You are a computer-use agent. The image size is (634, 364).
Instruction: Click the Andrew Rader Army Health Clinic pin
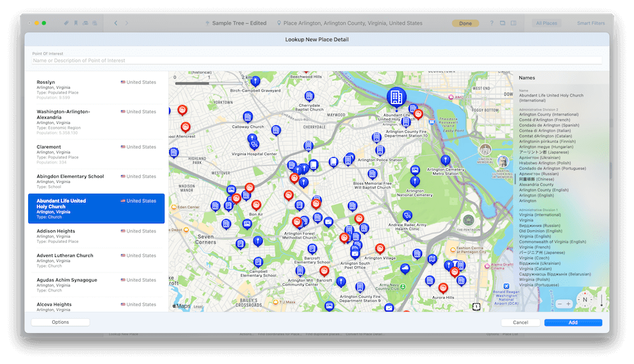(407, 215)
